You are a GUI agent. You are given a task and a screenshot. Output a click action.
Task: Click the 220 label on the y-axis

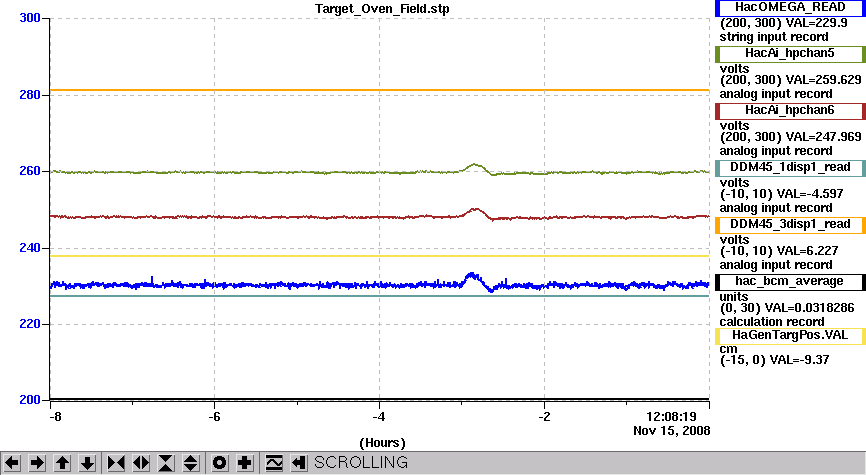[x=30, y=324]
